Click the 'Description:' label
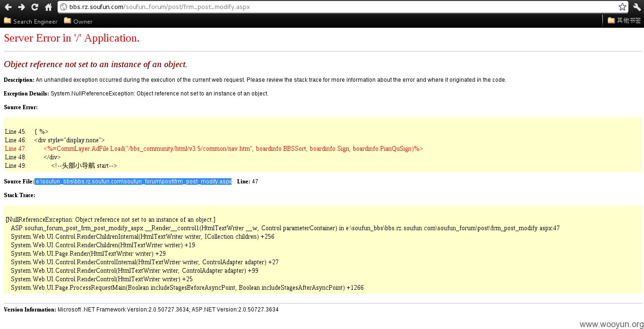This screenshot has height=329, width=644. pos(19,80)
